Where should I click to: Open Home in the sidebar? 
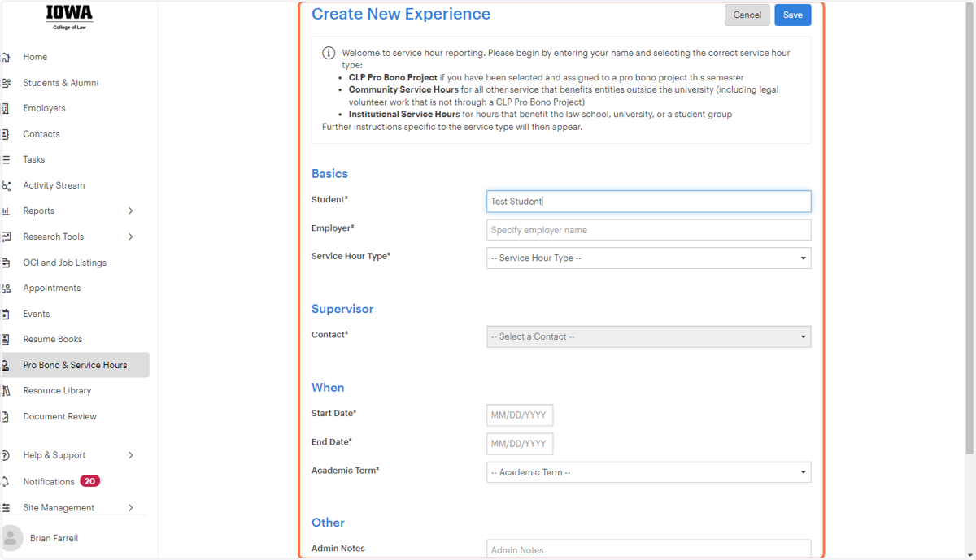pyautogui.click(x=35, y=57)
